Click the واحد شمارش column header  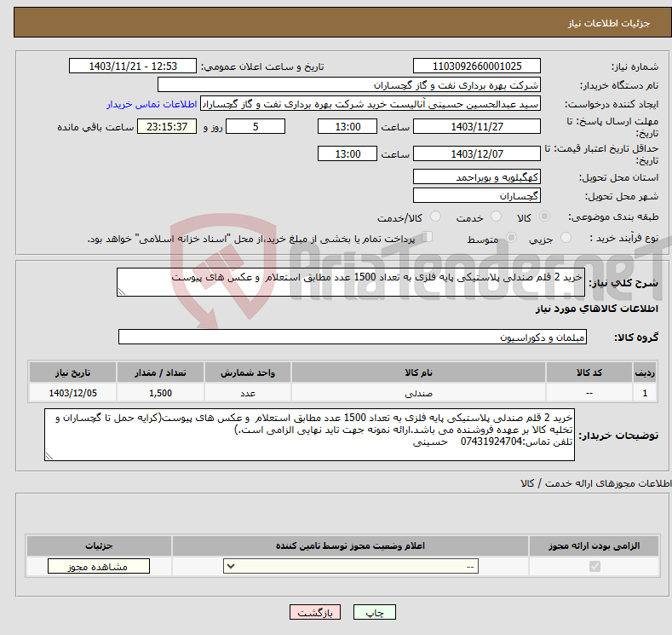click(x=248, y=372)
